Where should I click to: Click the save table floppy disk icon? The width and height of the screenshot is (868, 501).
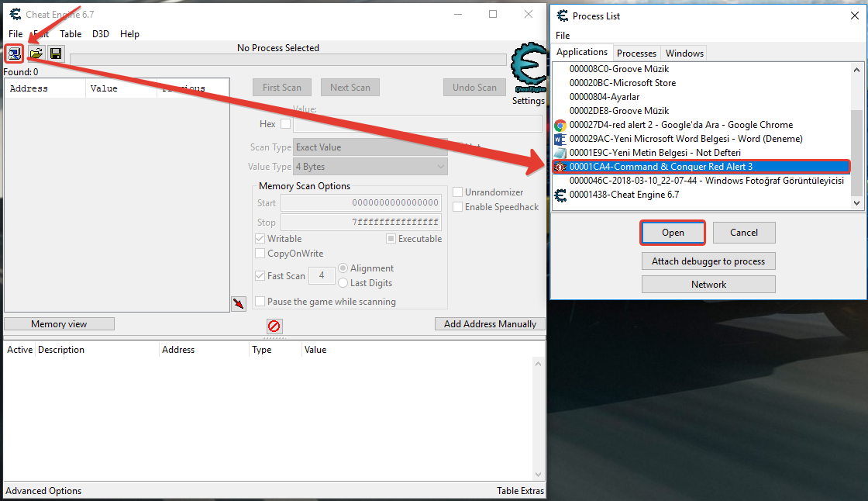coord(56,54)
